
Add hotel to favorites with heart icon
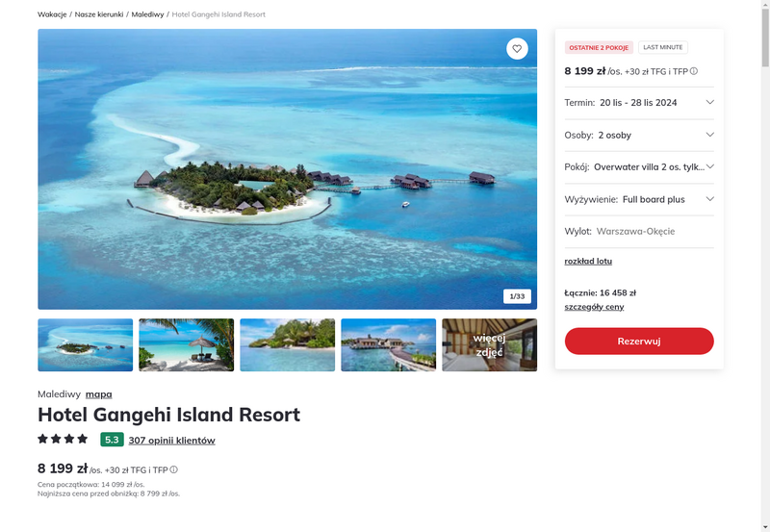click(517, 49)
